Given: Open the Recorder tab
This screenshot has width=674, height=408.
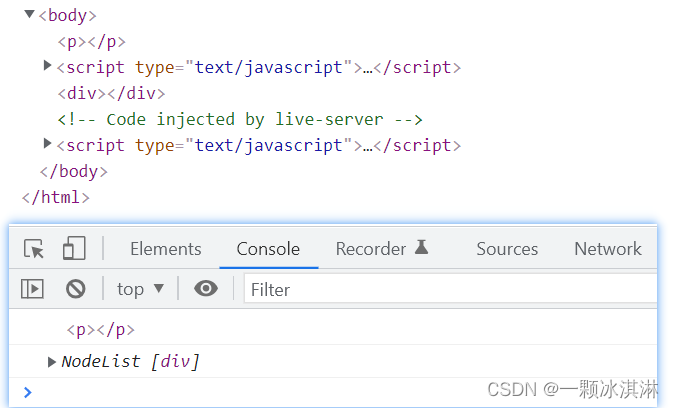Looking at the screenshot, I should (x=371, y=248).
